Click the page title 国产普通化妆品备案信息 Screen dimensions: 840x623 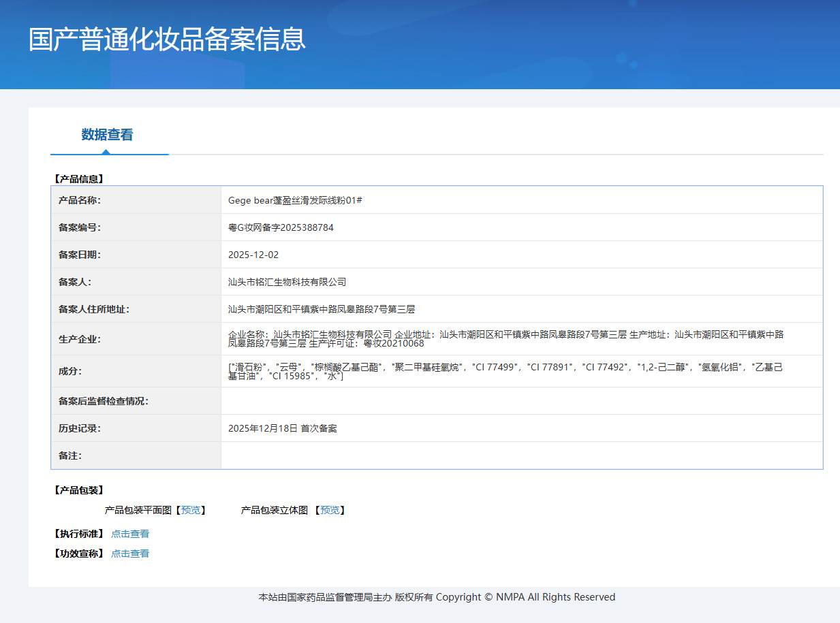pyautogui.click(x=167, y=39)
